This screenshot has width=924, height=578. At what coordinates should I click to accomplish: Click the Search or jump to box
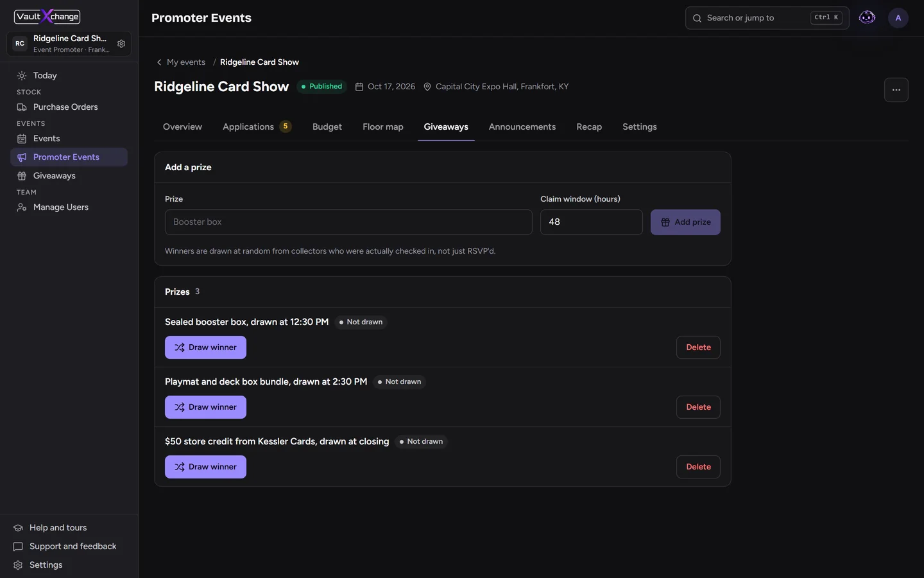[x=767, y=18]
